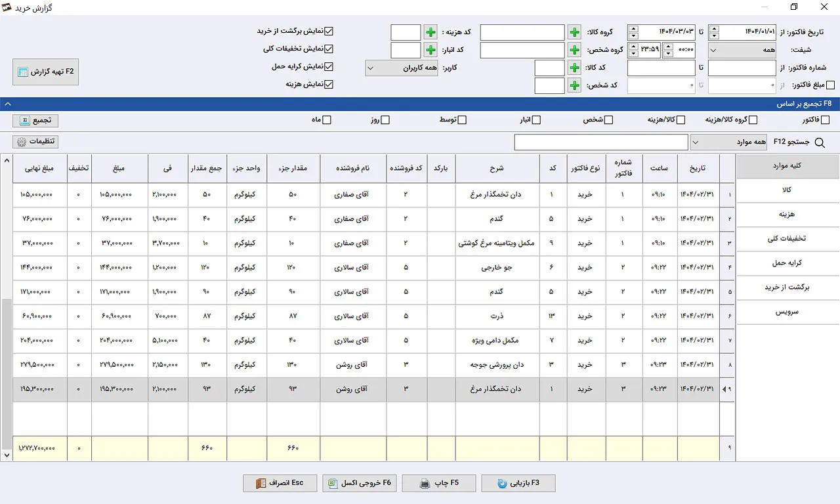Open the همه موارد search filter dropdown
The height and width of the screenshot is (504, 840).
tap(728, 142)
